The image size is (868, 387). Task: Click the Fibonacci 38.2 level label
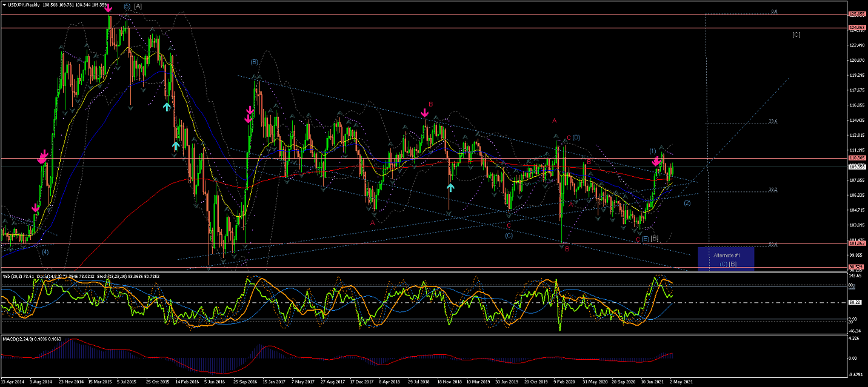[772, 190]
